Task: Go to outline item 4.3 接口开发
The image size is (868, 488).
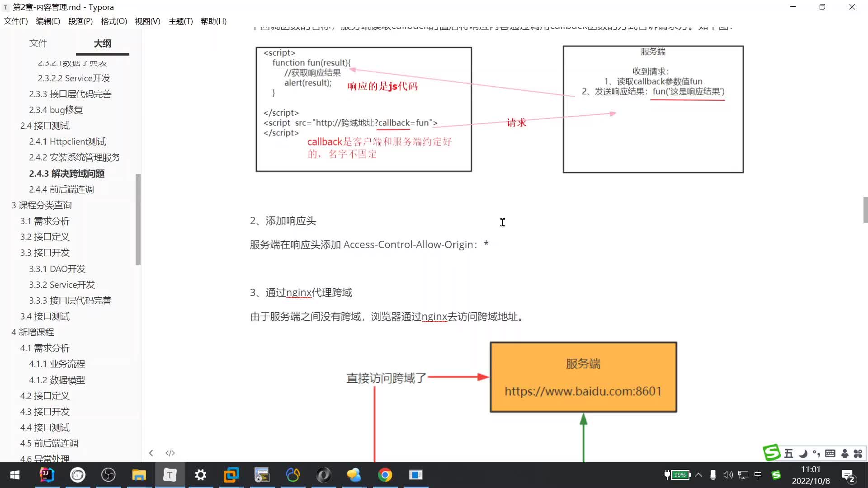Action: pos(45,412)
